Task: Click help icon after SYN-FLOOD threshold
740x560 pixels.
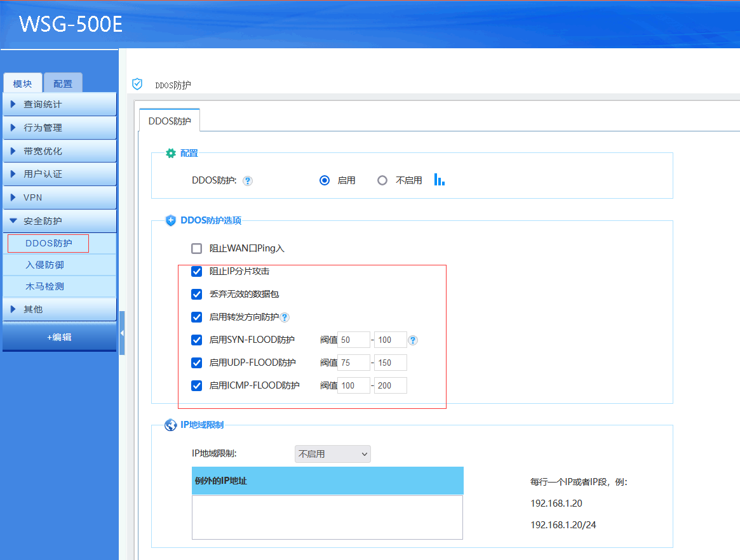Action: click(413, 340)
